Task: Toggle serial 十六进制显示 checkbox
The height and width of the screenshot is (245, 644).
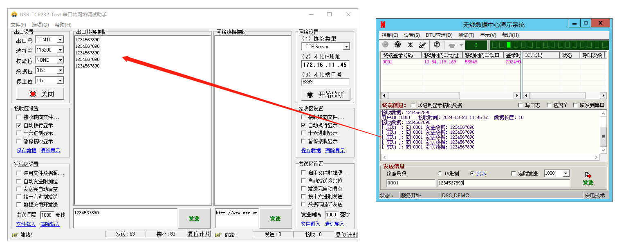Action: point(19,133)
